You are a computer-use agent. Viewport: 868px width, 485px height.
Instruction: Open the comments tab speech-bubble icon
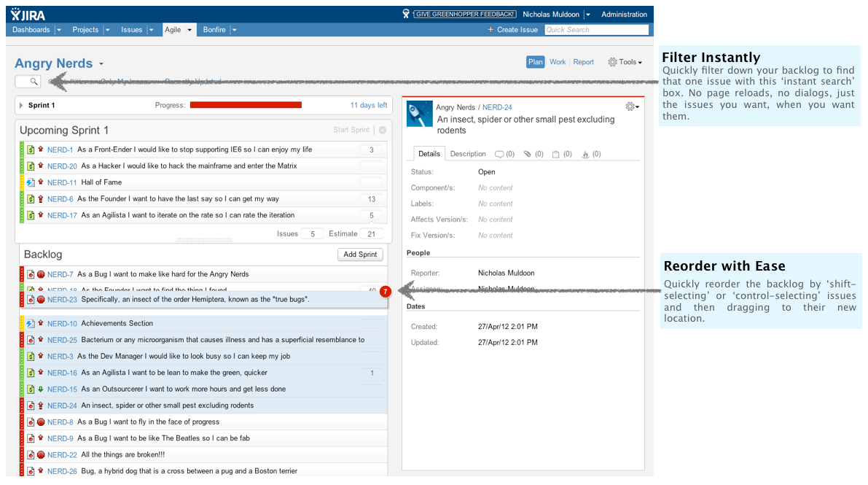tap(499, 155)
